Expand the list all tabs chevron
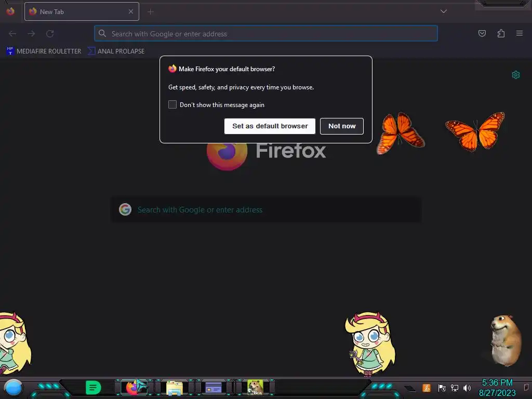The height and width of the screenshot is (399, 532). [x=443, y=11]
